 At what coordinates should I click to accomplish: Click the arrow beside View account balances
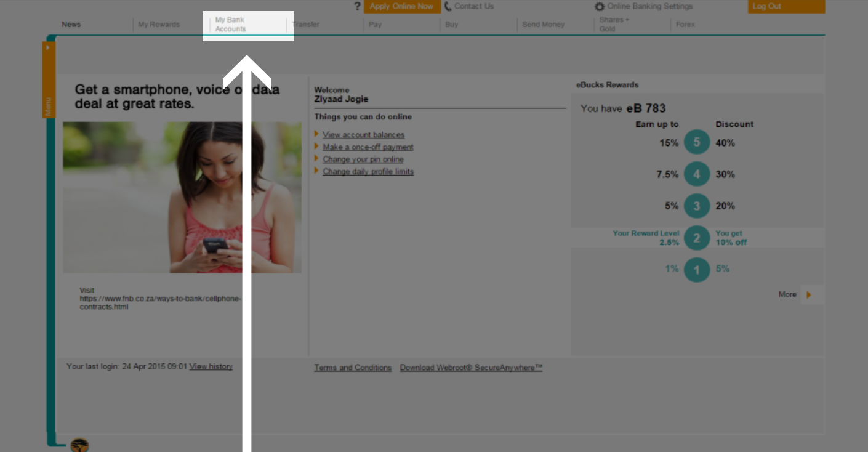[317, 135]
